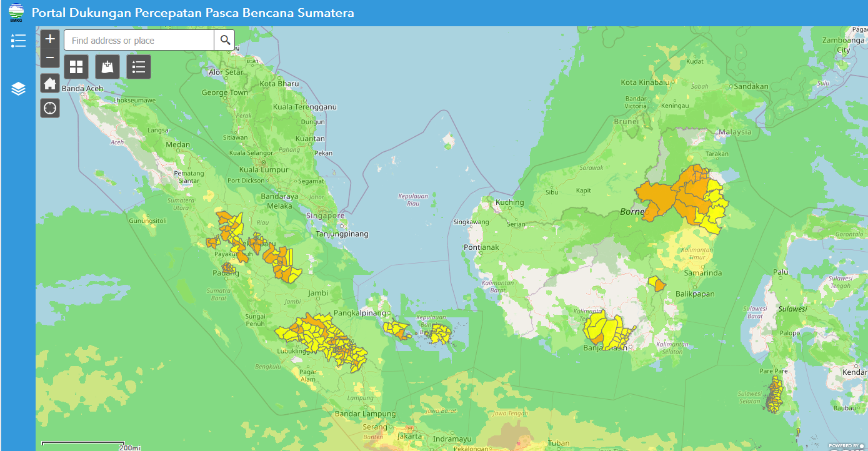The height and width of the screenshot is (451, 868).
Task: Zoom in using the plus control
Action: pos(49,38)
